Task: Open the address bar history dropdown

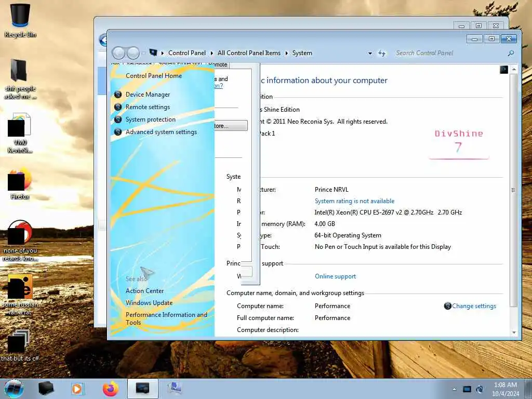Action: pyautogui.click(x=370, y=54)
